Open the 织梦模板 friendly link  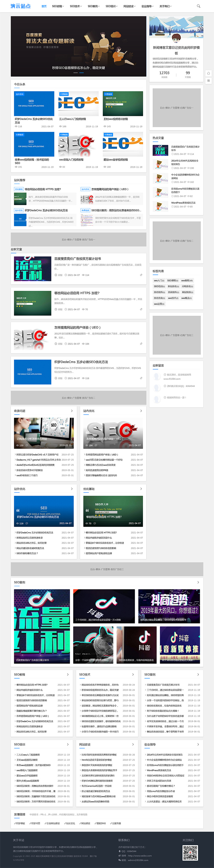coord(20,823)
